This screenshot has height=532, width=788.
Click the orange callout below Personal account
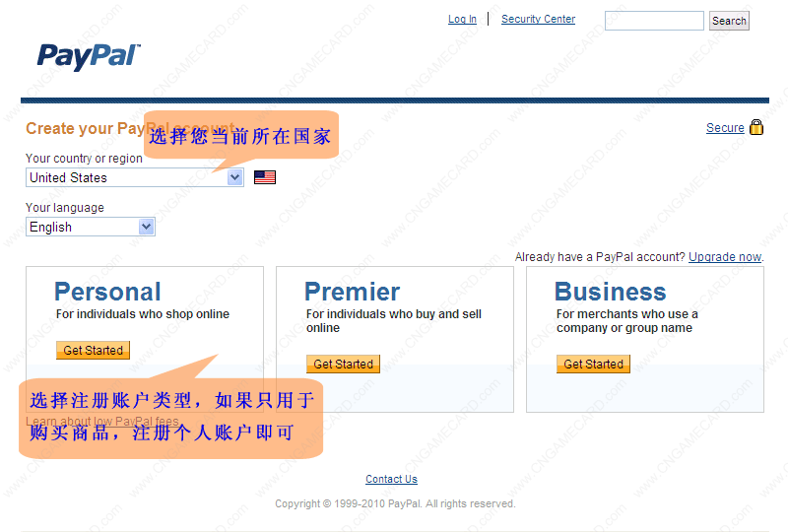[x=170, y=416]
